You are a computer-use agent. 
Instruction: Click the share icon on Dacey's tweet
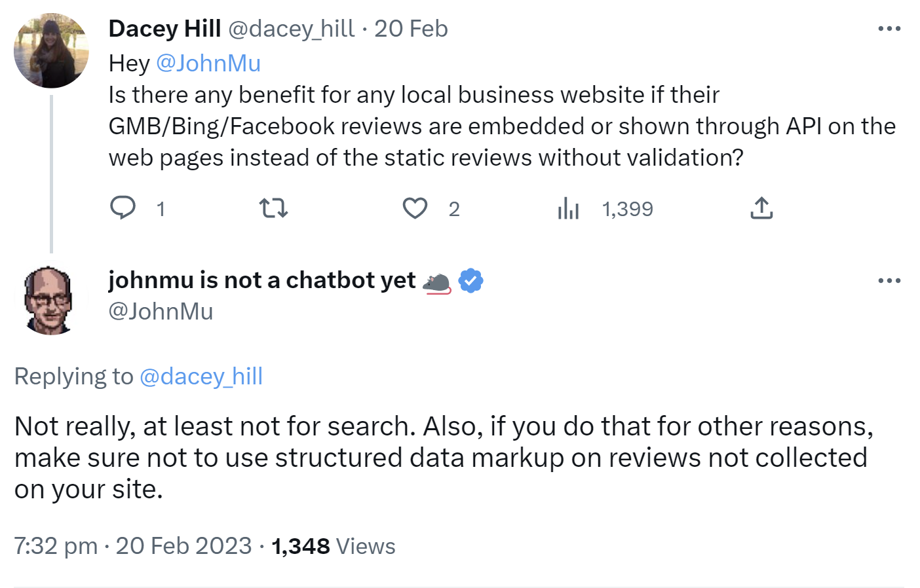761,208
